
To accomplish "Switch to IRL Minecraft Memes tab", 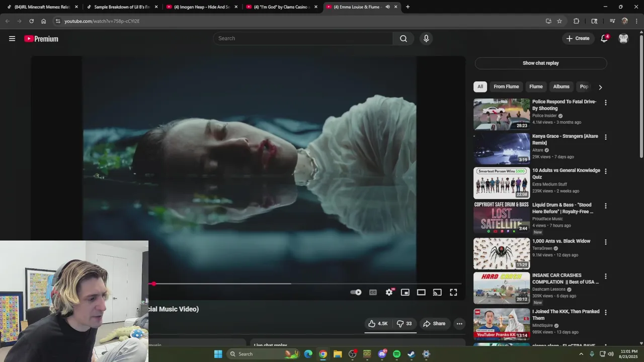I will (x=42, y=7).
